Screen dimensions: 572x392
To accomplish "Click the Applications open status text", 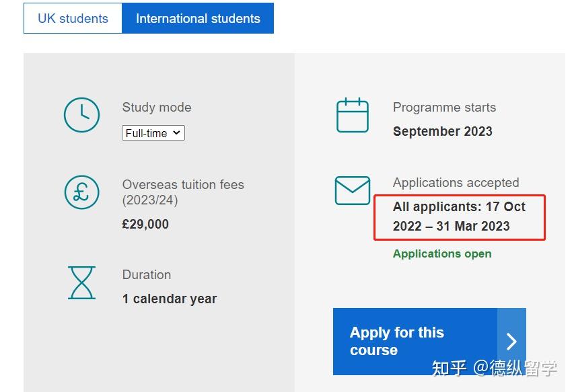I will (442, 253).
